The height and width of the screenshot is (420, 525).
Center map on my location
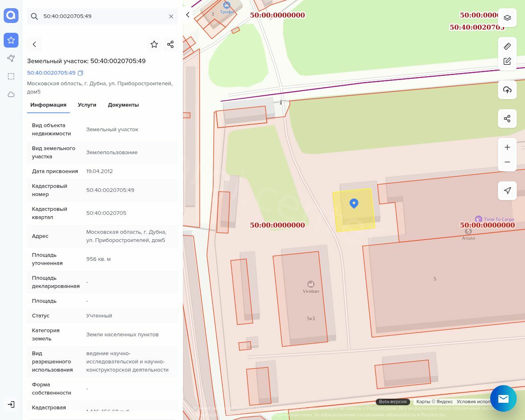507,191
